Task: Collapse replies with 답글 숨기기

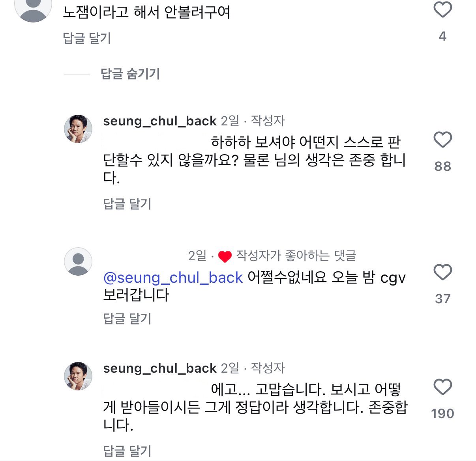Action: coord(130,74)
